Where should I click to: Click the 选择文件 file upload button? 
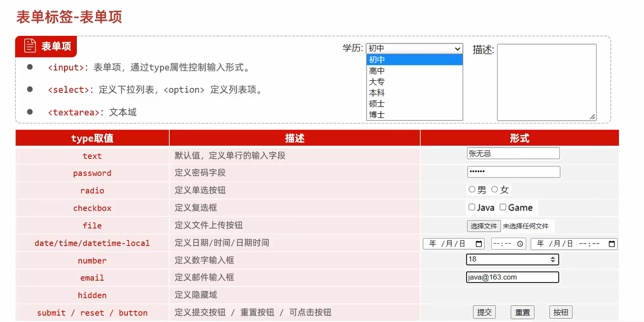click(484, 226)
